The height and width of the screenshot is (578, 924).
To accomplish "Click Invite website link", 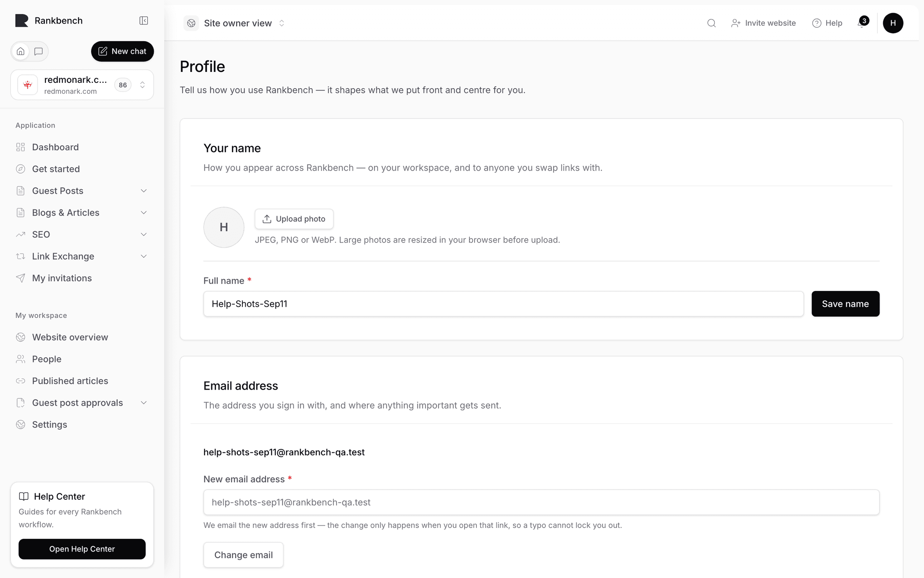I will pos(764,23).
